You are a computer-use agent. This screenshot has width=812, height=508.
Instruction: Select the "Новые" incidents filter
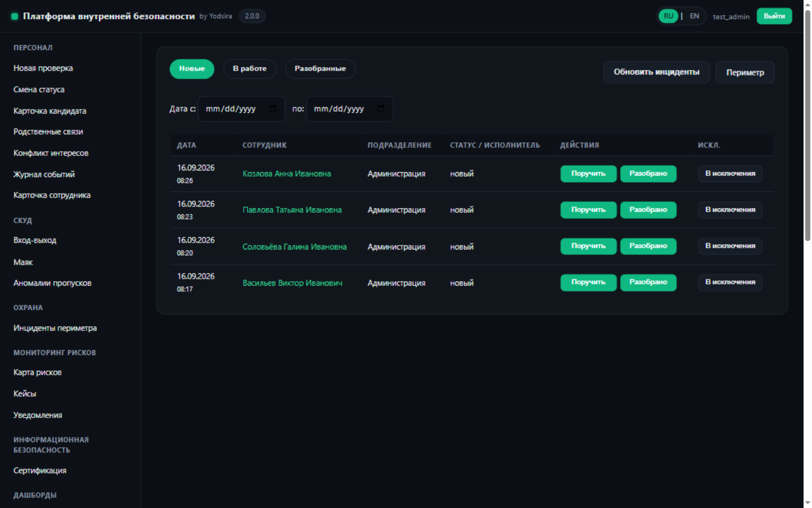[192, 69]
